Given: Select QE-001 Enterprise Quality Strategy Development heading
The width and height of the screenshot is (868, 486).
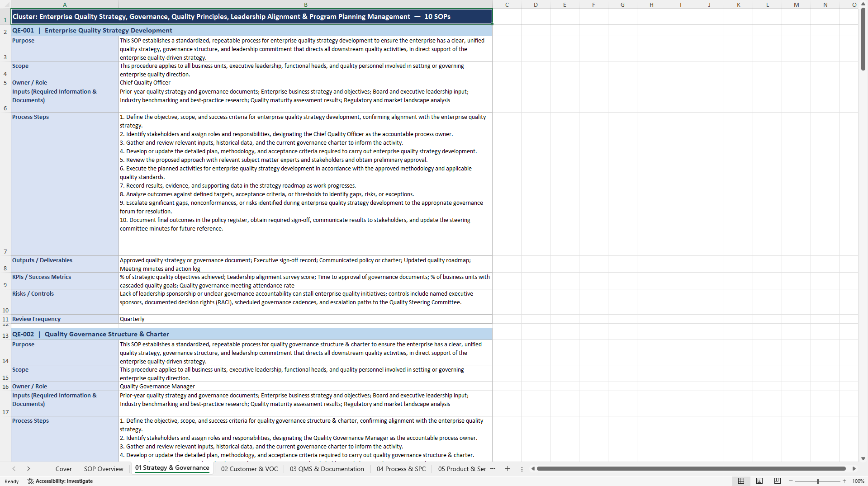Looking at the screenshot, I should pos(251,30).
